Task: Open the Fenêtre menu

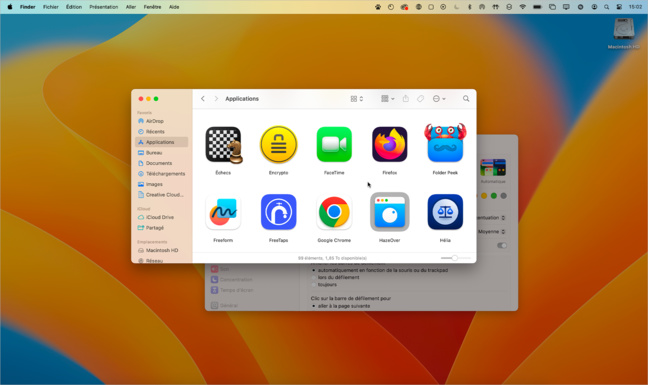Action: pyautogui.click(x=152, y=7)
